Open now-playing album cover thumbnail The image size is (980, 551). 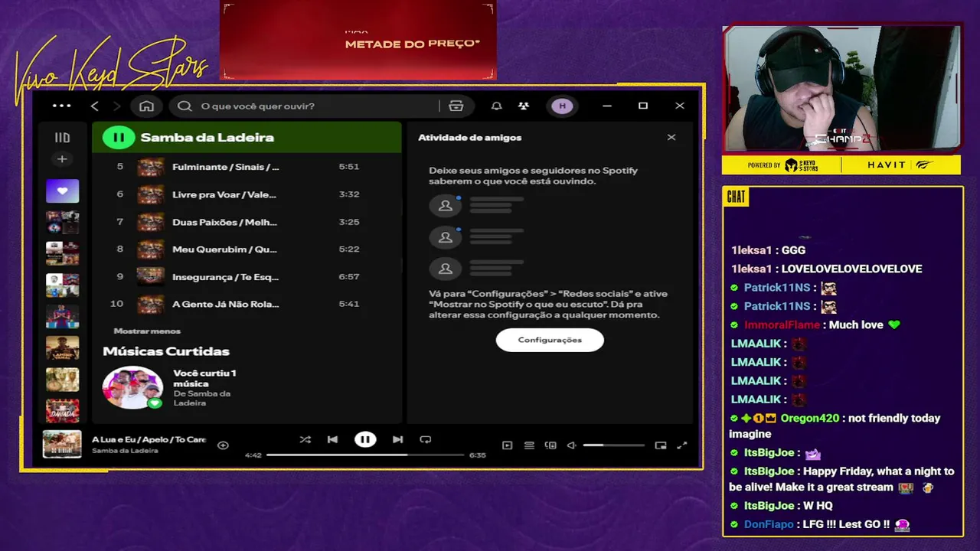click(62, 444)
